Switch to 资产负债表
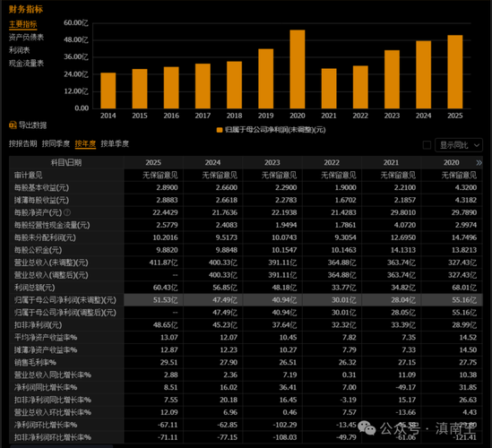The height and width of the screenshot is (448, 492). pyautogui.click(x=26, y=38)
